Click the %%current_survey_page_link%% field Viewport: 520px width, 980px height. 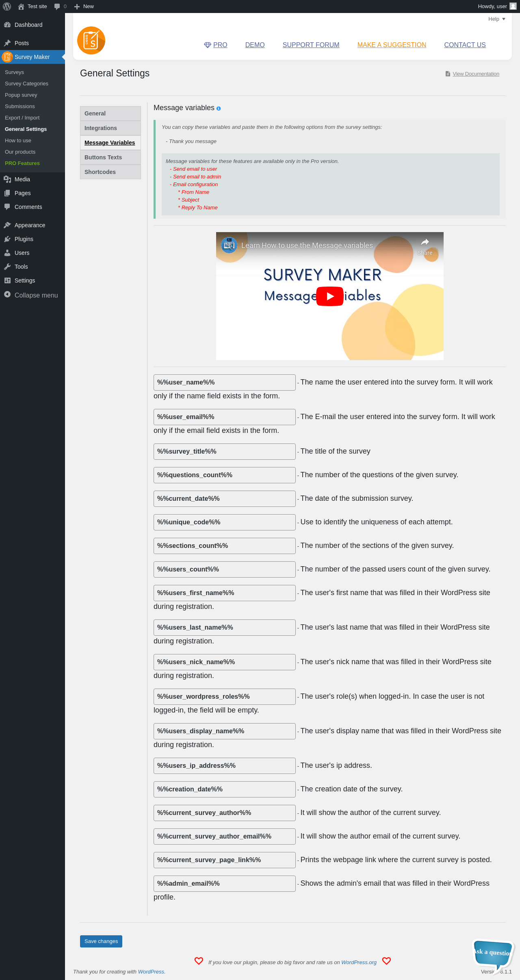[x=225, y=860]
